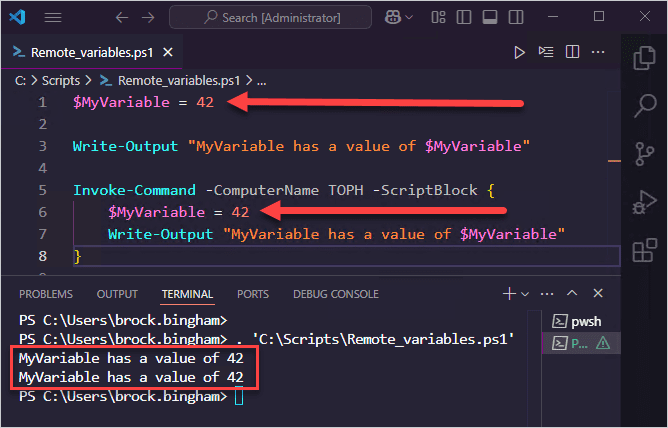Image resolution: width=668 pixels, height=428 pixels.
Task: Open the Explorer view in activity bar
Action: [x=645, y=58]
